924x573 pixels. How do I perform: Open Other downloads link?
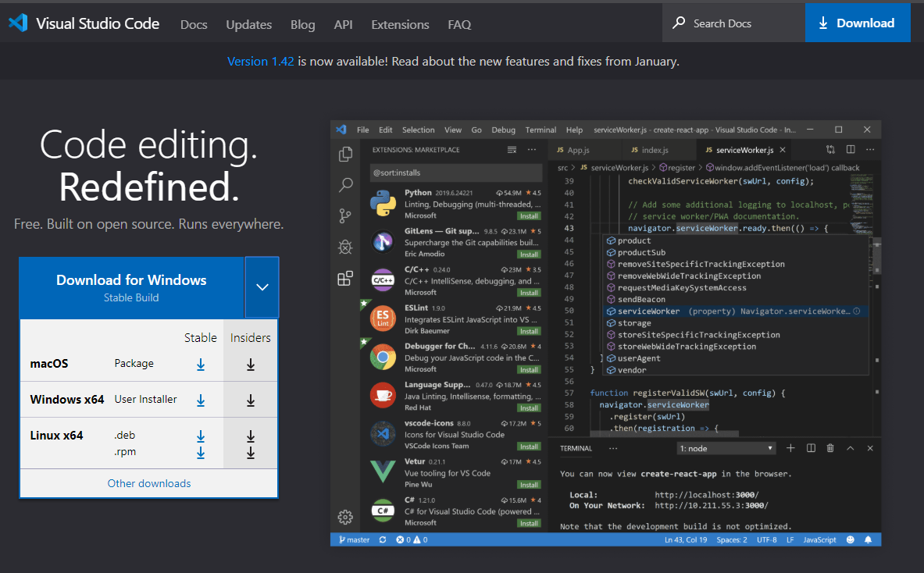pyautogui.click(x=149, y=483)
